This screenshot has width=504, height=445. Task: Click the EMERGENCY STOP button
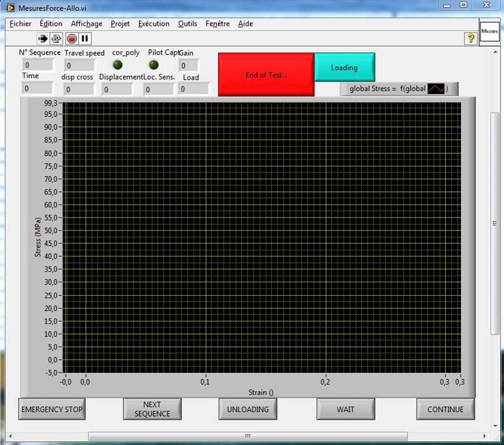52,409
